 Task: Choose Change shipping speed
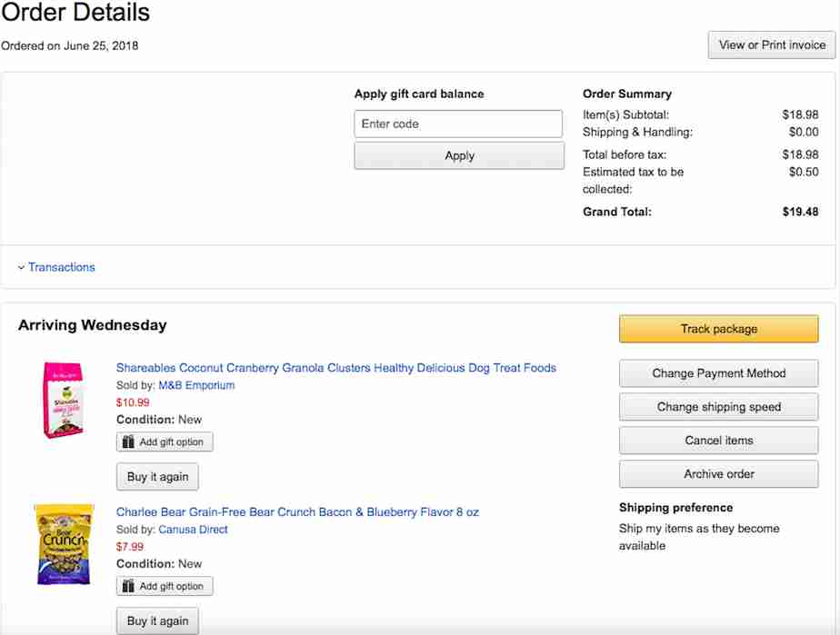point(718,407)
